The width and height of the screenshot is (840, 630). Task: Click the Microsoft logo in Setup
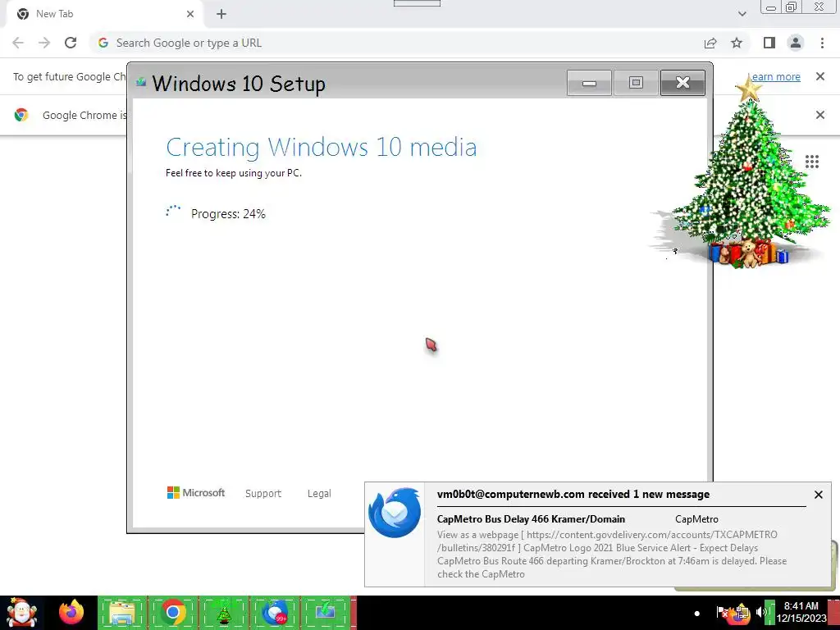(196, 493)
